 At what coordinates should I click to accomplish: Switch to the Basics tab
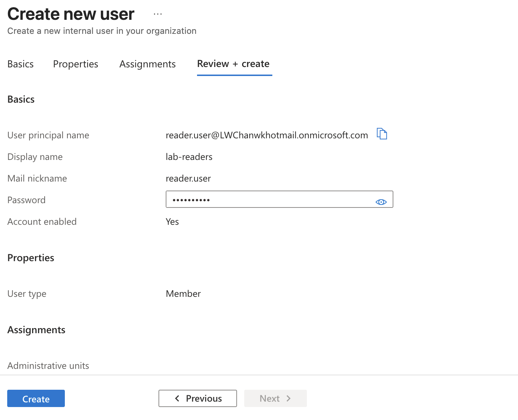tap(21, 64)
